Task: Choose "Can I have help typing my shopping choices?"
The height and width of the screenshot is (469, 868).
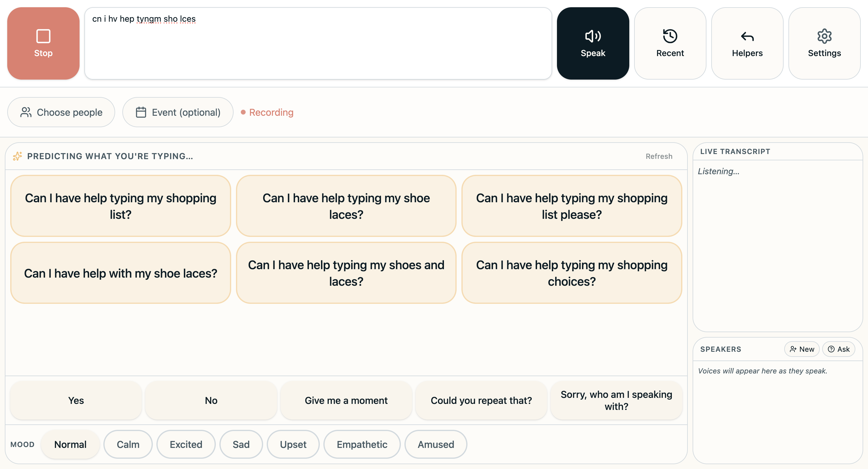Action: [x=571, y=273]
